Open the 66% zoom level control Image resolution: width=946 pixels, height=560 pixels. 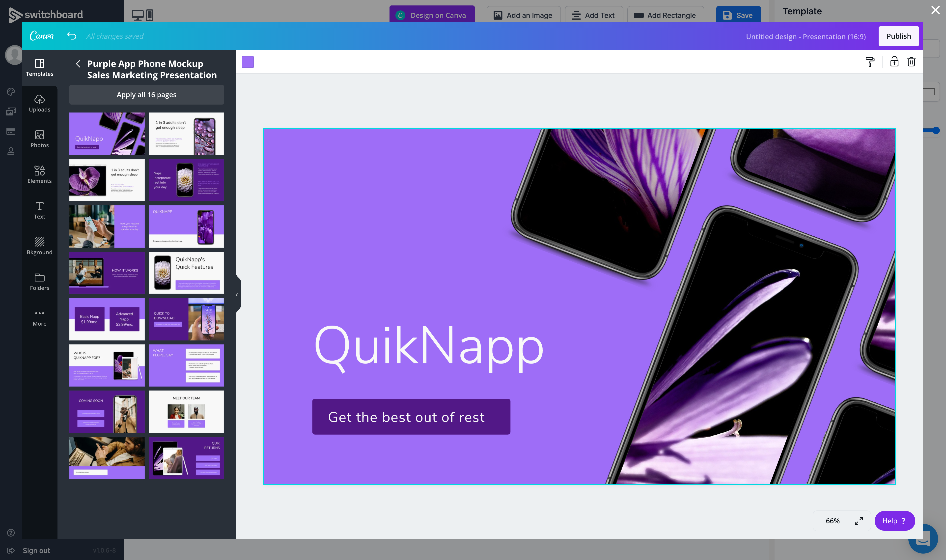pyautogui.click(x=833, y=521)
